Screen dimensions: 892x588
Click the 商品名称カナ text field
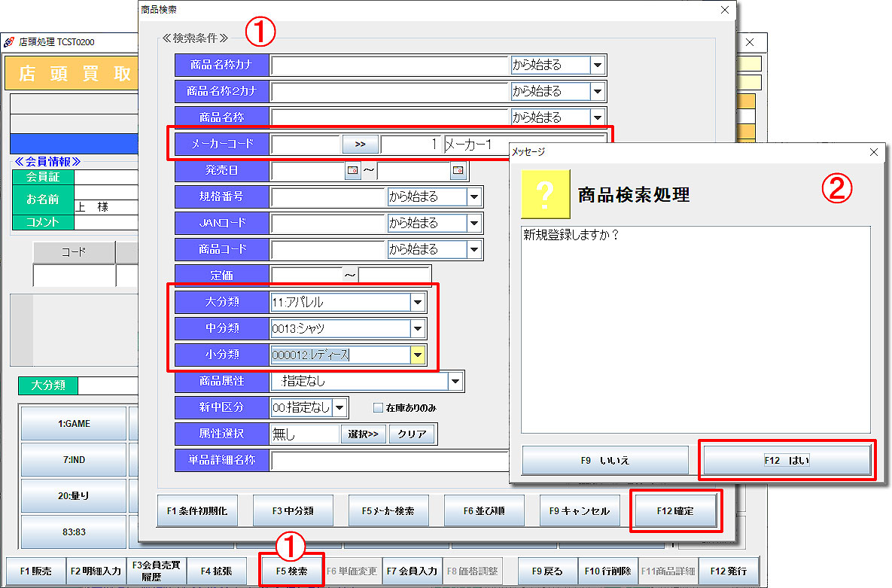[x=390, y=65]
